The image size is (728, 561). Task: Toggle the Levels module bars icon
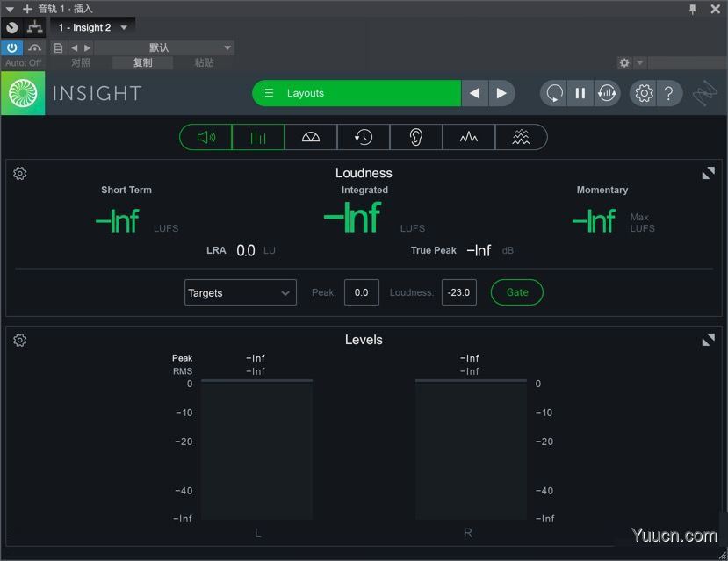pyautogui.click(x=258, y=137)
